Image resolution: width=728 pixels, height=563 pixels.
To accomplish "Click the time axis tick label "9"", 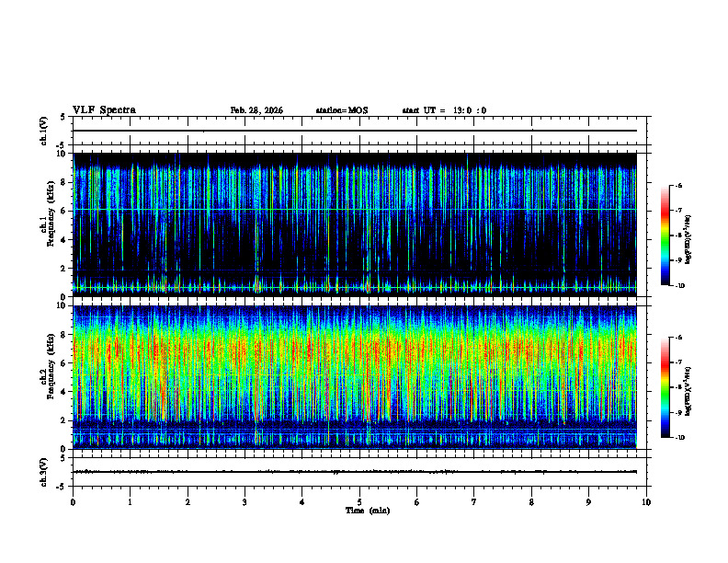I will 588,502.
